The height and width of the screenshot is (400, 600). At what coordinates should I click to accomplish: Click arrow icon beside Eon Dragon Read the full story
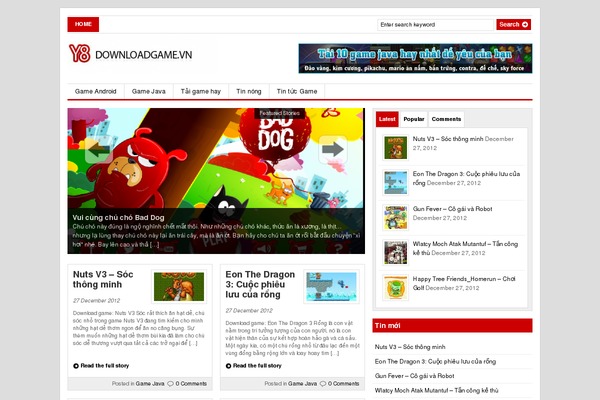[x=228, y=366]
